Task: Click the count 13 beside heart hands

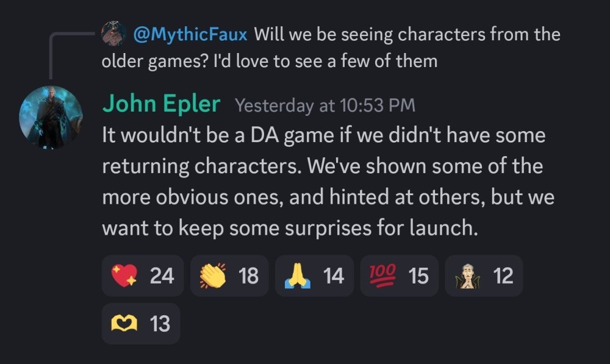Action: click(x=160, y=324)
